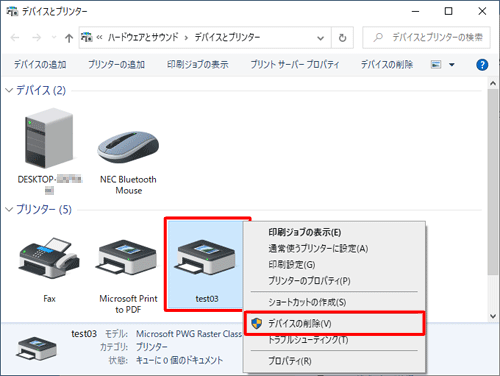Click the refresh button in address bar
The height and width of the screenshot is (376, 500).
pyautogui.click(x=342, y=38)
